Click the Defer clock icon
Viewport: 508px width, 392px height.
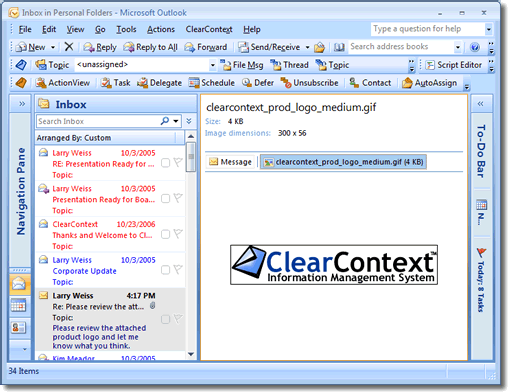pos(247,82)
